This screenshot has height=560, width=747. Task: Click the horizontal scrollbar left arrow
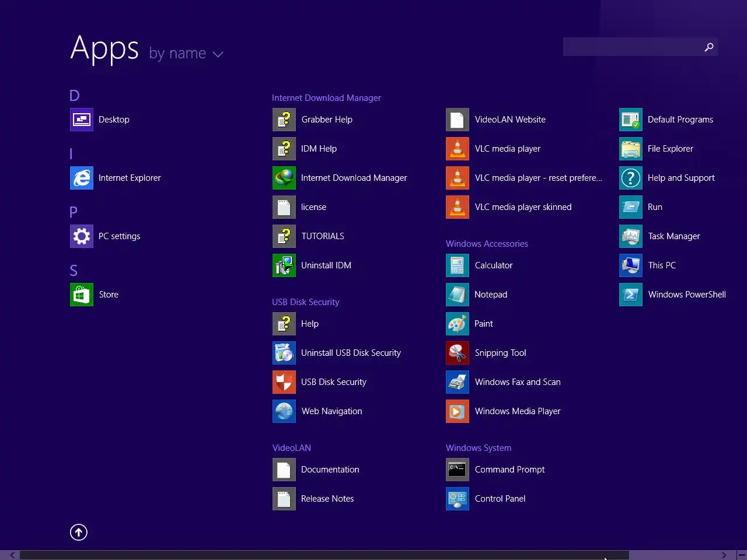[x=12, y=555]
